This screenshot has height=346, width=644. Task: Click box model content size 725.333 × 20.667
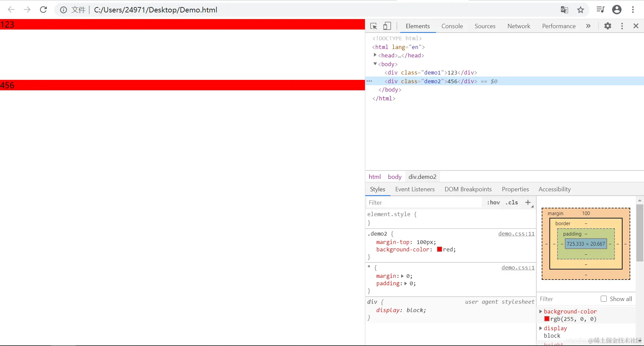586,244
